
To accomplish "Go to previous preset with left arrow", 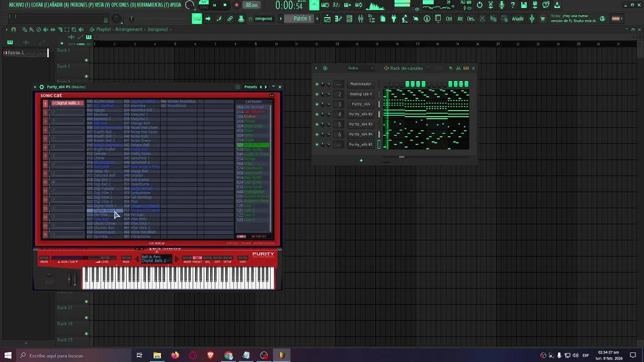I will pos(261,87).
